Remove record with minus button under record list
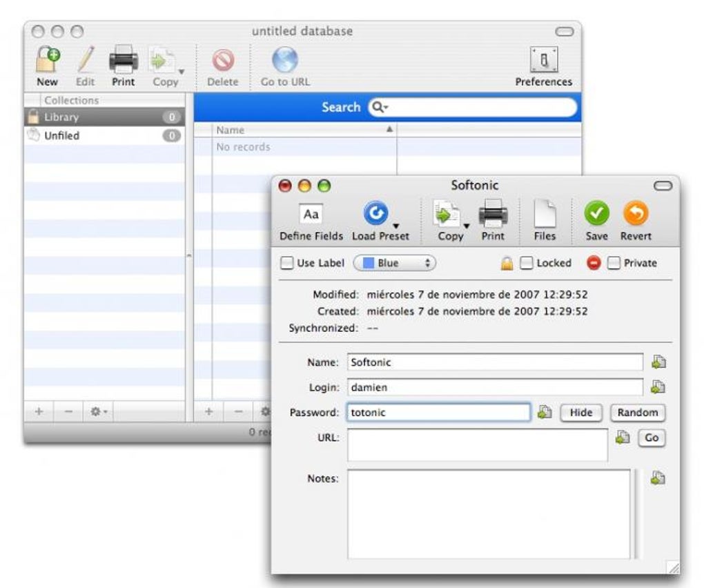 tap(238, 411)
